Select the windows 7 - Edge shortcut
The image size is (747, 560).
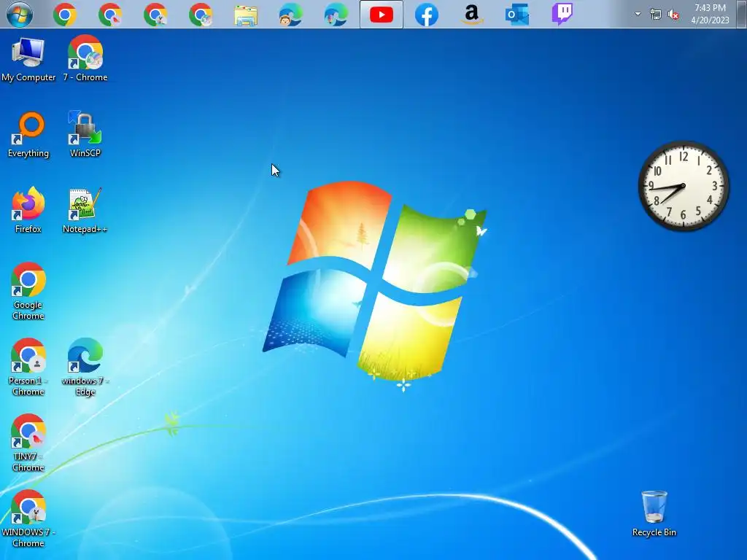point(85,367)
